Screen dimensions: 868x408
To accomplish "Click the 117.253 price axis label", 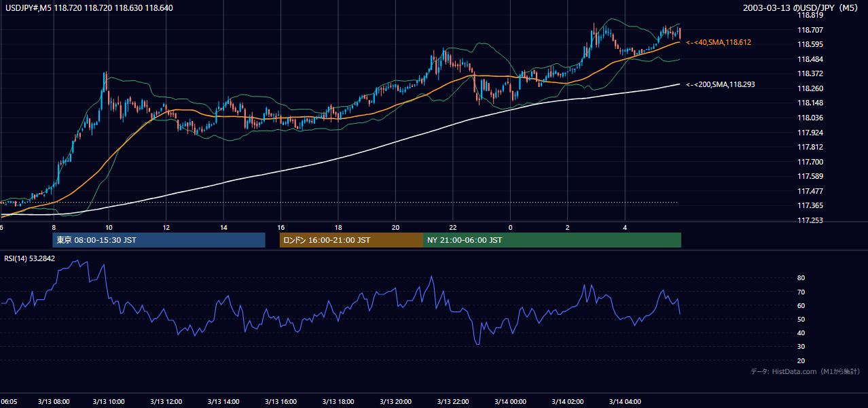I will pyautogui.click(x=810, y=220).
